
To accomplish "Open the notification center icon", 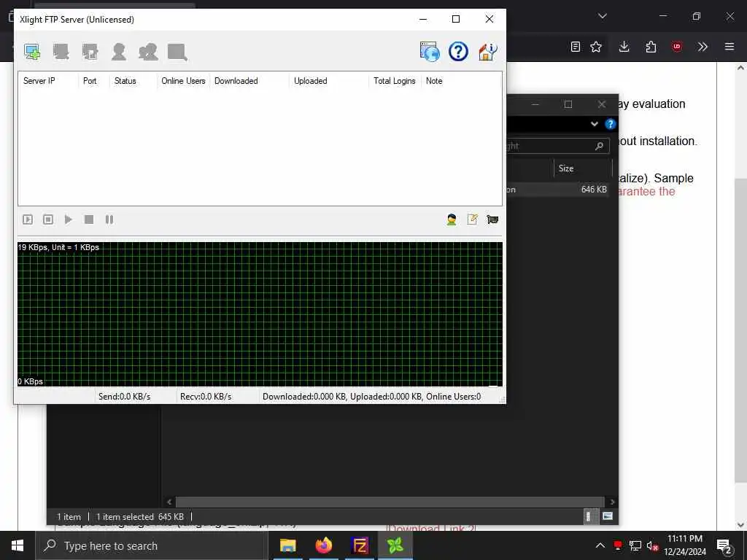I will (724, 545).
